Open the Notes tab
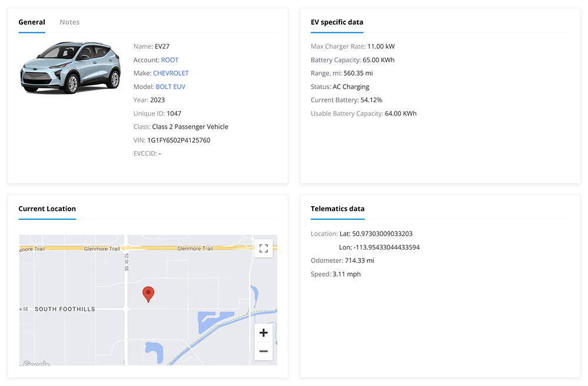 pyautogui.click(x=69, y=22)
